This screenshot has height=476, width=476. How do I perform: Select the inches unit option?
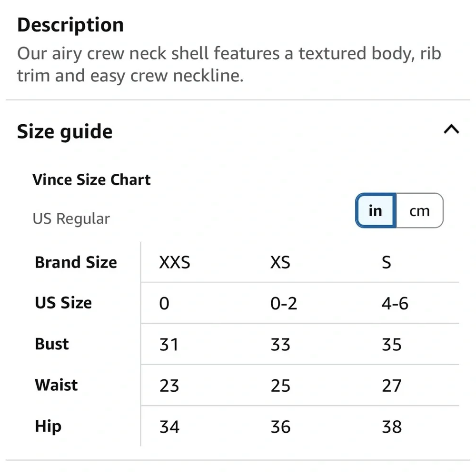375,211
